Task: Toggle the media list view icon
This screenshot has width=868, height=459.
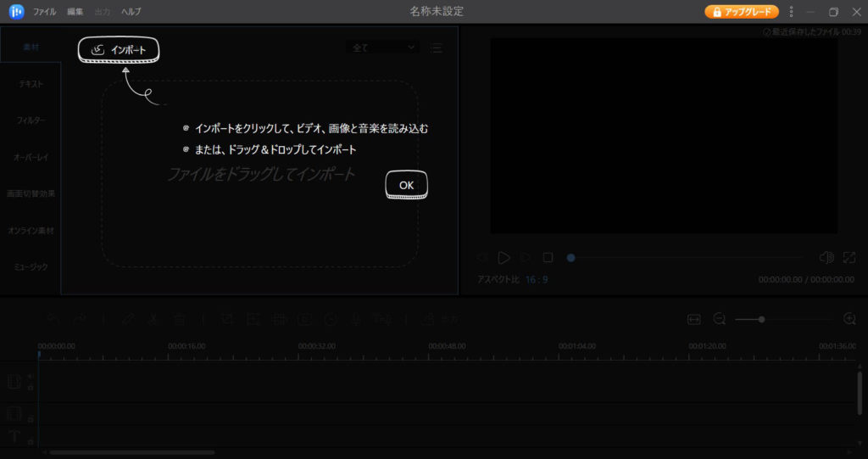Action: [x=437, y=48]
